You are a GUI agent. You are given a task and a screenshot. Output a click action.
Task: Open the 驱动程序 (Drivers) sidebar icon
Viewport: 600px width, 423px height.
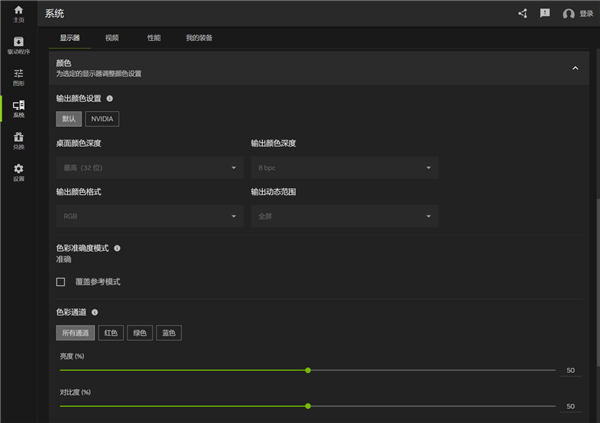click(18, 44)
